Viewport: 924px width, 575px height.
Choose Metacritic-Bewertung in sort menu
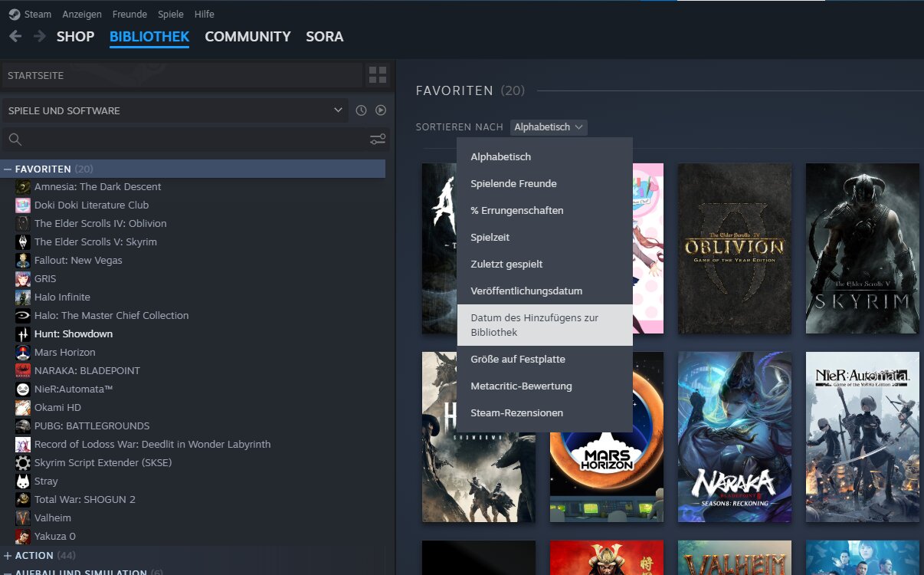(521, 386)
